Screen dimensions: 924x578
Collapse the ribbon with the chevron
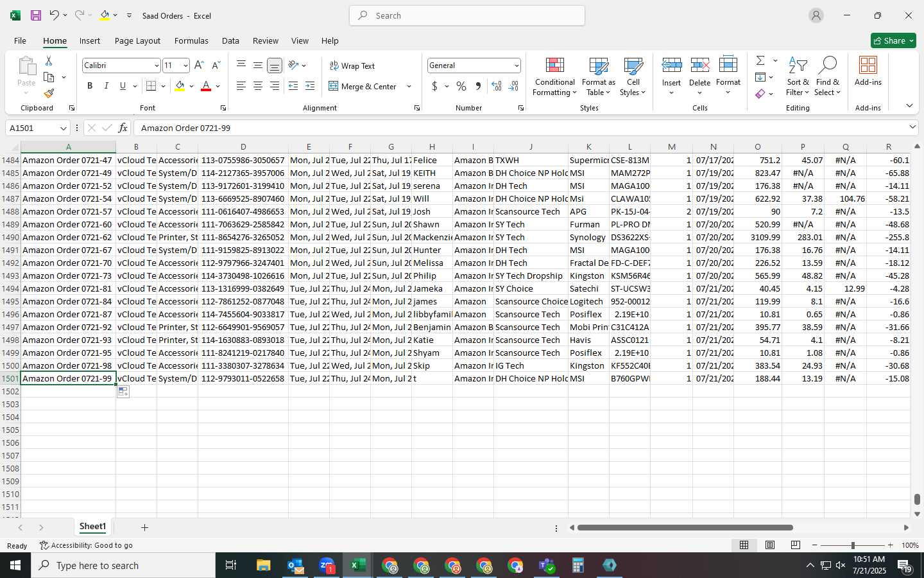[x=909, y=106]
